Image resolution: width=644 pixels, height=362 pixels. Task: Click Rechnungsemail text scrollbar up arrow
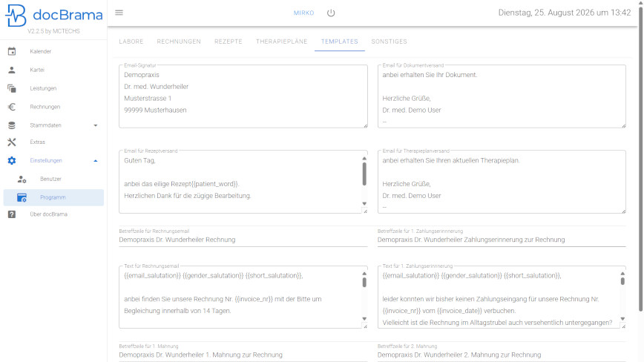364,274
